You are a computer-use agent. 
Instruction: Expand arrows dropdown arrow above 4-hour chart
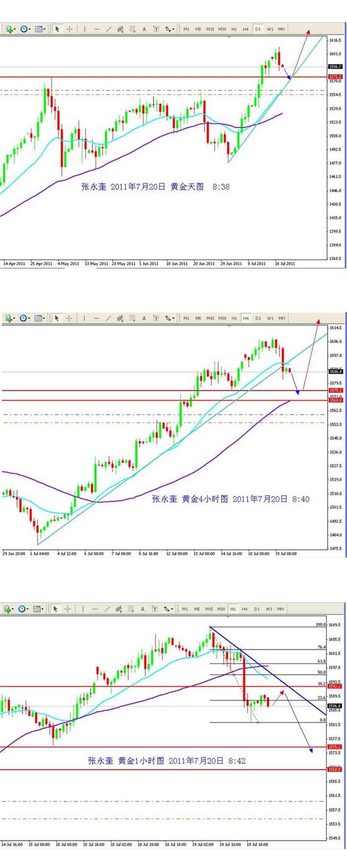click(173, 318)
